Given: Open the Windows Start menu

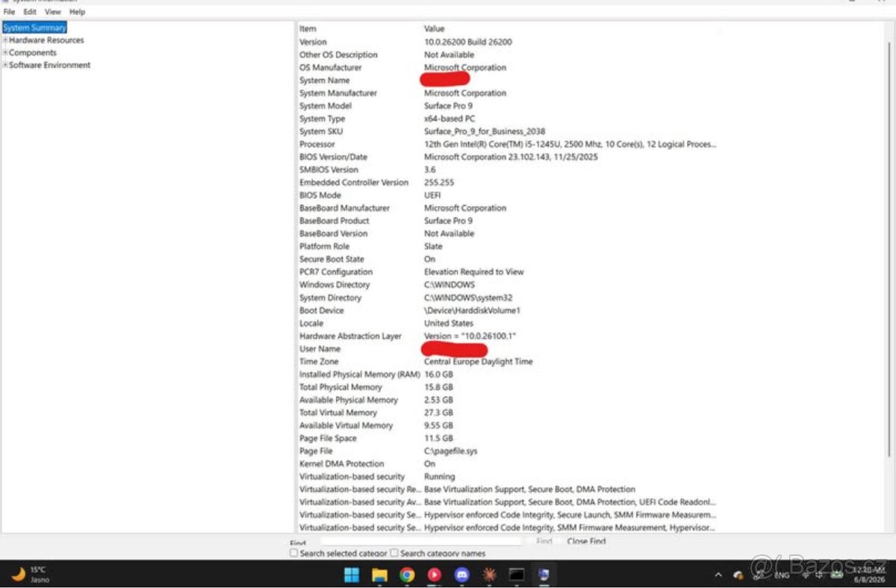Looking at the screenshot, I should 352,575.
